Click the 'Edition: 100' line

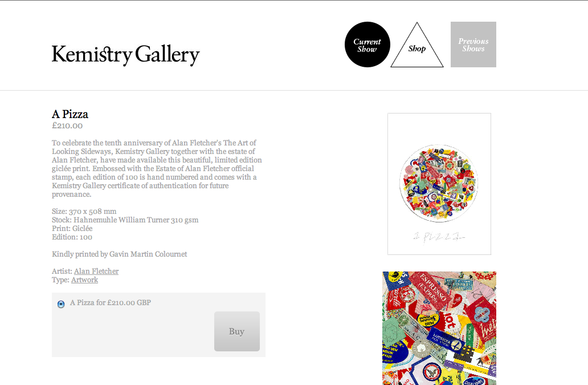pyautogui.click(x=72, y=237)
